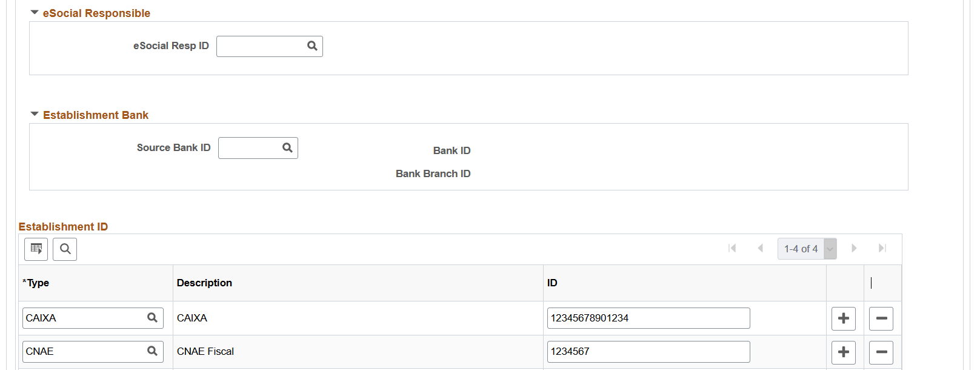The image size is (980, 370).
Task: Click the ID field containing 12345678901234
Action: tap(648, 318)
